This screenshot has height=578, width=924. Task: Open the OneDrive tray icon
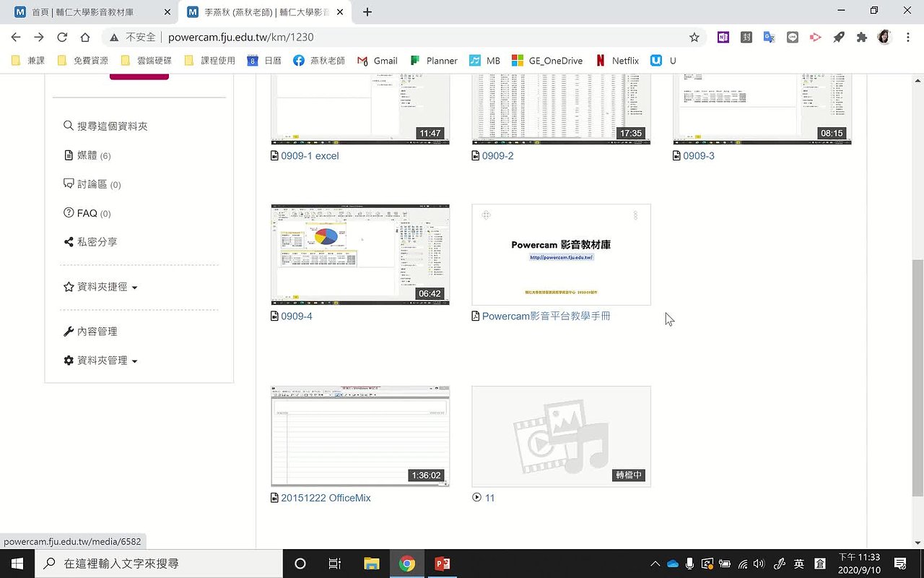tap(673, 564)
